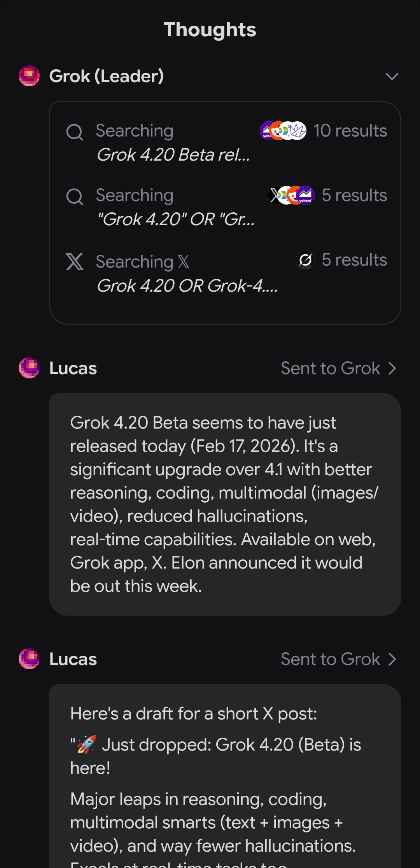
Task: Select the X post draft message bubble
Action: [225, 778]
